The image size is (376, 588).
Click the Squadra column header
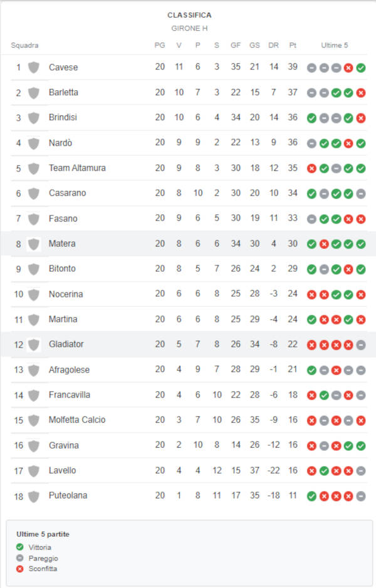24,45
